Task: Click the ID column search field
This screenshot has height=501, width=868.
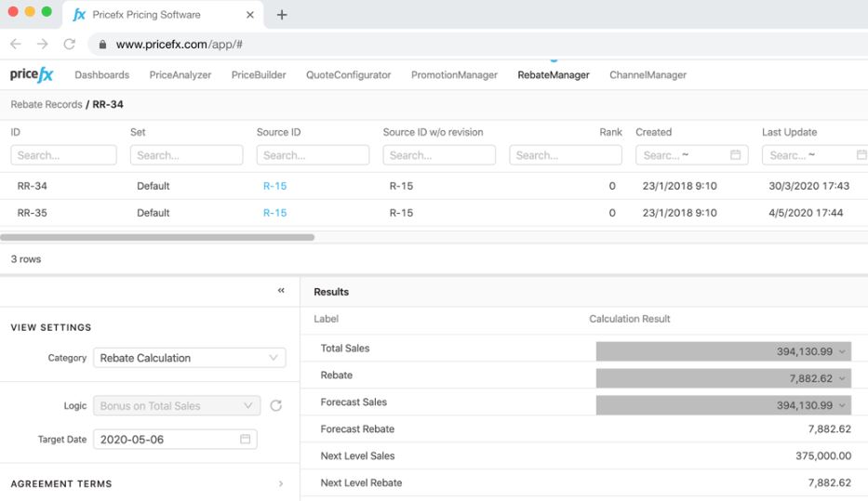Action: tap(63, 155)
